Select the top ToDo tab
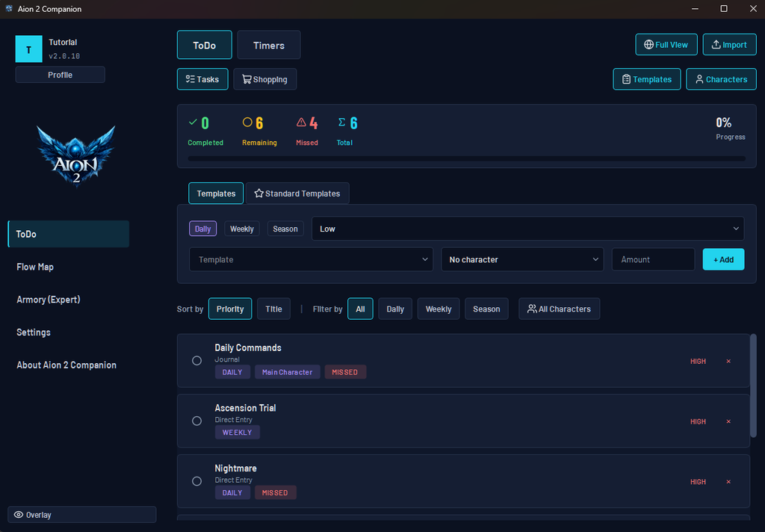This screenshot has height=532, width=765. point(205,45)
